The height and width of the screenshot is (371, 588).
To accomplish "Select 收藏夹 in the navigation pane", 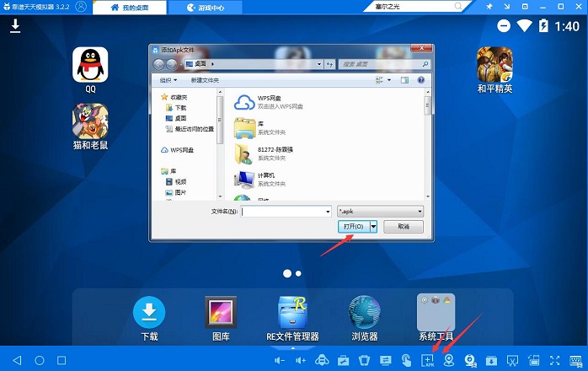I will click(x=174, y=97).
